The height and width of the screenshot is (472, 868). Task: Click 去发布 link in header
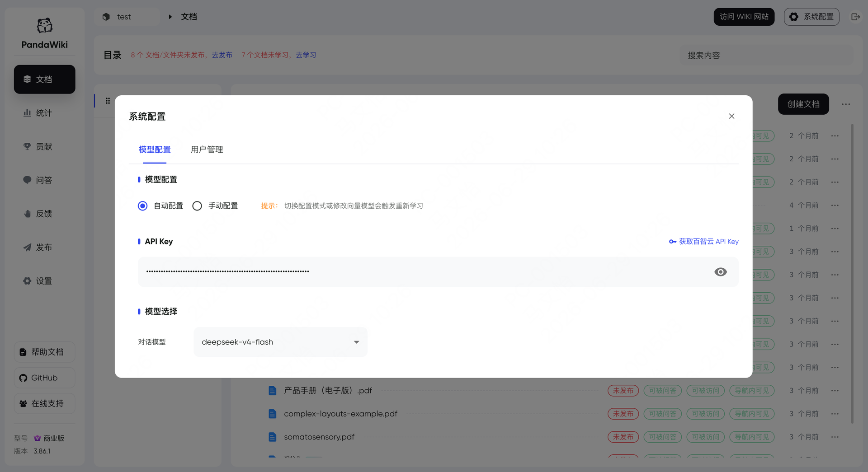click(x=222, y=55)
